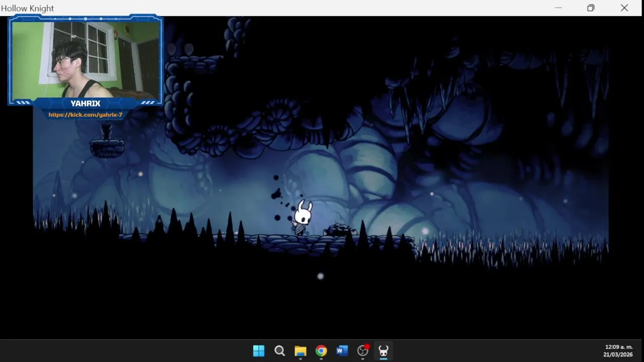Open Microsoft Word from the taskbar
Viewport: 644px width, 362px height.
342,350
